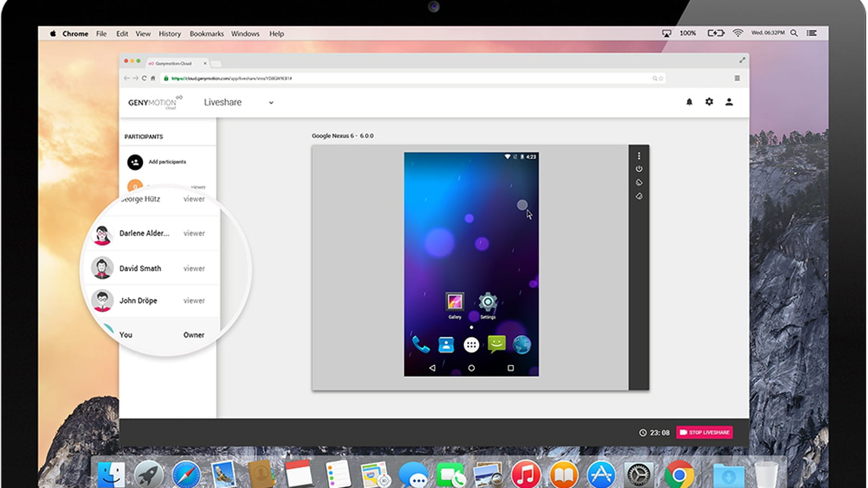The height and width of the screenshot is (488, 868).
Task: Expand the Liveshare dropdown
Action: (x=271, y=102)
